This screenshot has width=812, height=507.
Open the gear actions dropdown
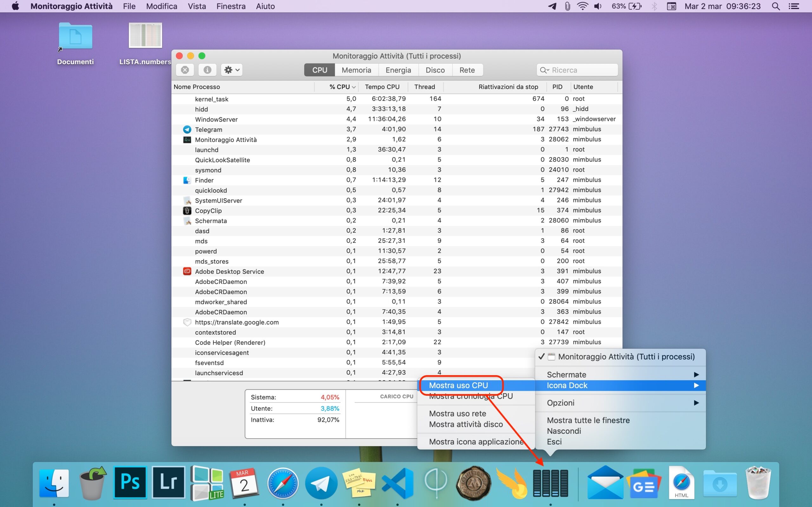[232, 70]
